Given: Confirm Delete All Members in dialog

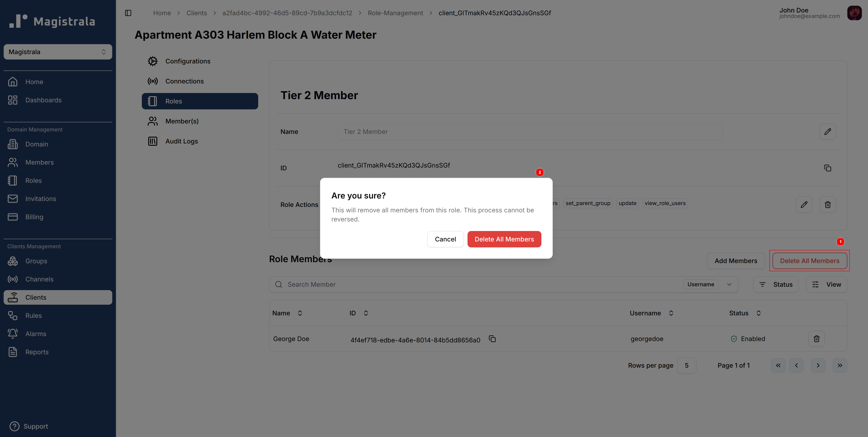Looking at the screenshot, I should (504, 239).
